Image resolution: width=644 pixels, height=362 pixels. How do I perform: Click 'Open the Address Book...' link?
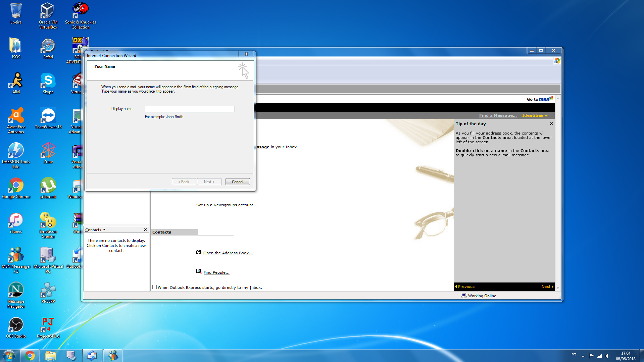click(228, 253)
